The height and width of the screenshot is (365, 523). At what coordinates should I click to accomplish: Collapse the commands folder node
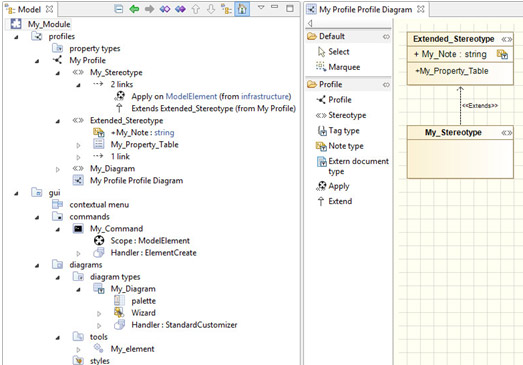tap(37, 217)
